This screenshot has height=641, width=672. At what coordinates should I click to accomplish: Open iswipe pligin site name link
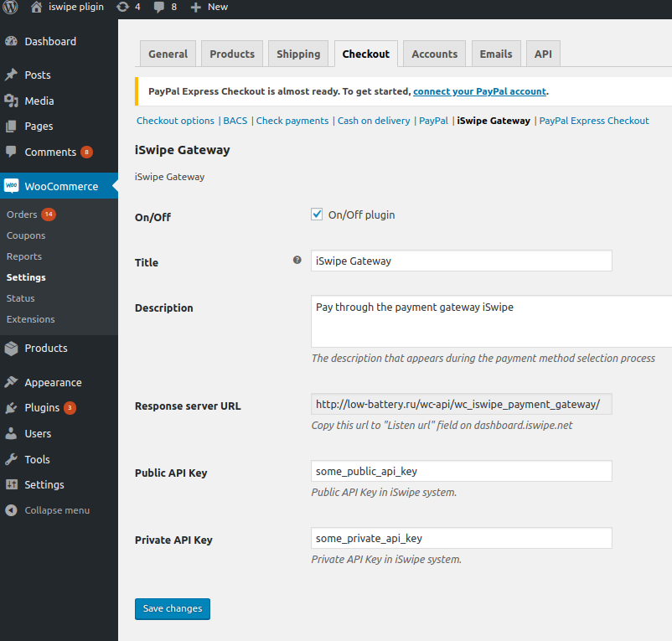pos(76,7)
